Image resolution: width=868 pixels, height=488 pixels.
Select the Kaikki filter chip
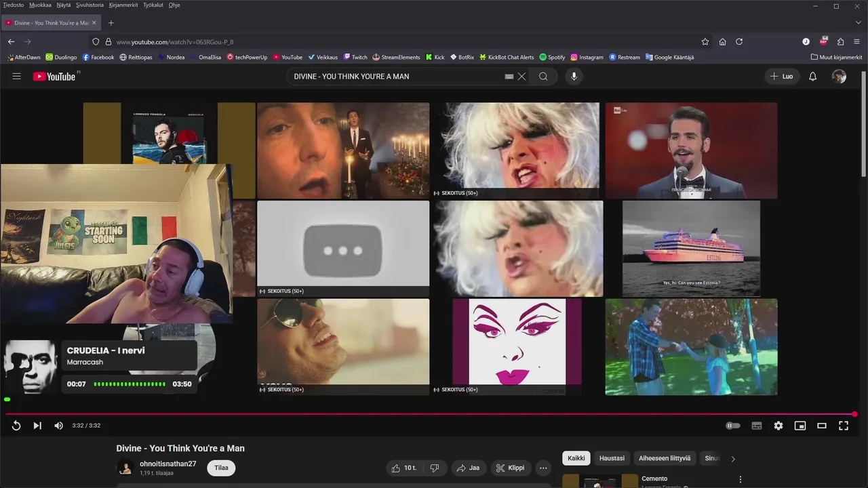coord(576,458)
